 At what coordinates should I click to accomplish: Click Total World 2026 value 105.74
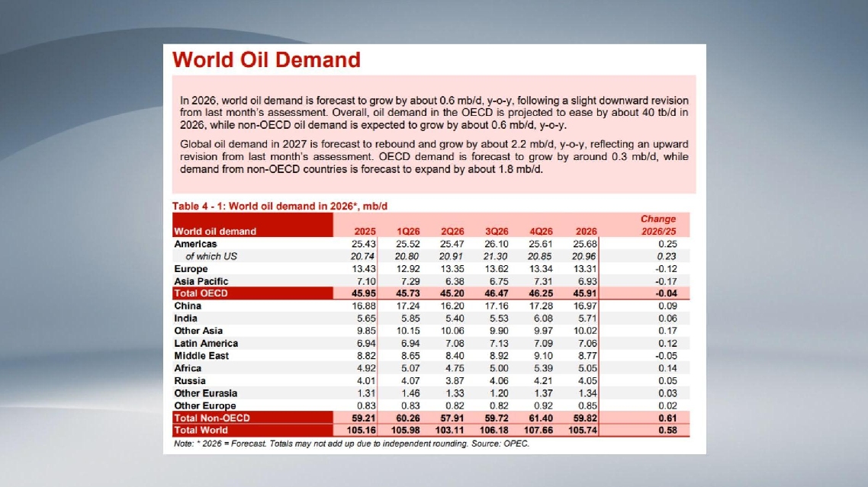pos(583,430)
